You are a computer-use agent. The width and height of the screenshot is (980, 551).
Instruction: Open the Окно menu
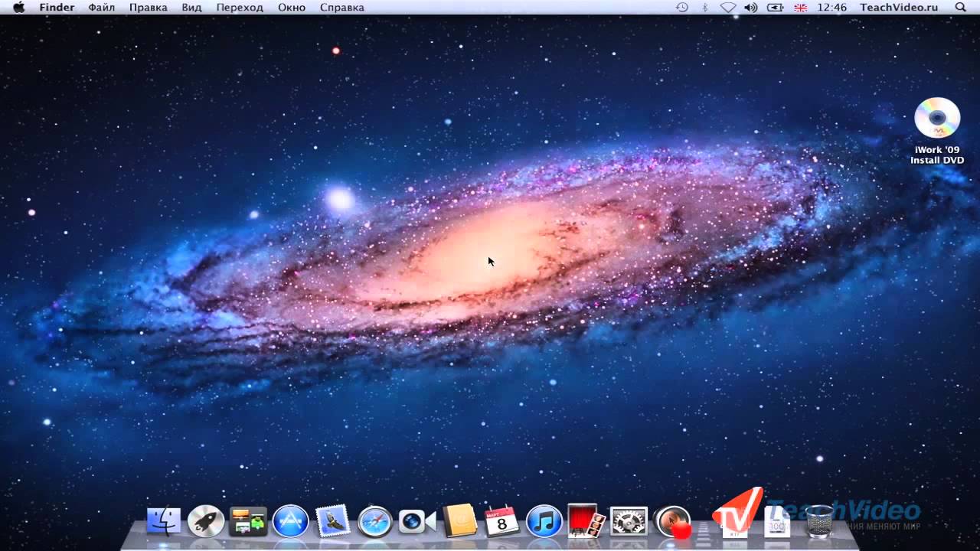(x=292, y=7)
